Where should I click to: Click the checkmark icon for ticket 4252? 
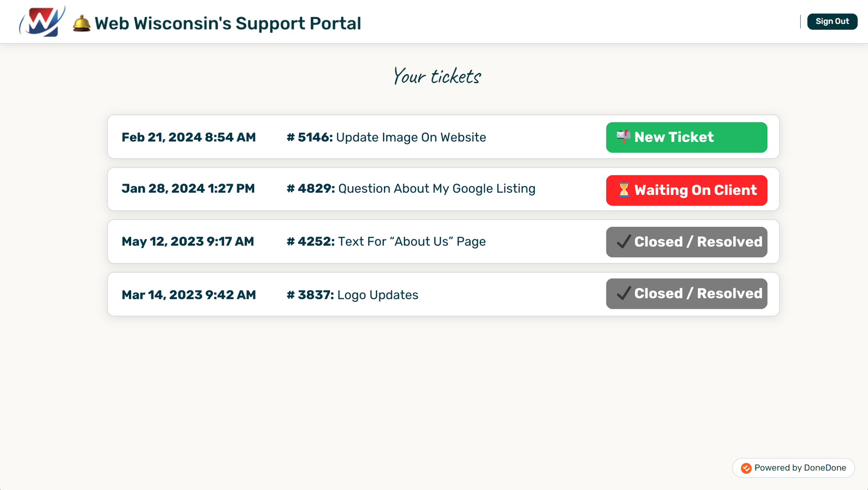(x=623, y=242)
